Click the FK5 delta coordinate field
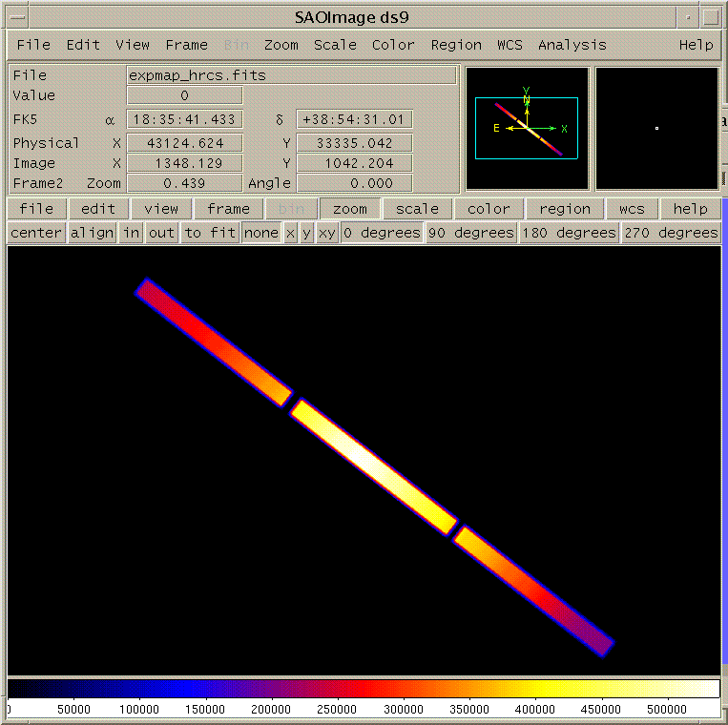728x725 pixels. [x=354, y=120]
